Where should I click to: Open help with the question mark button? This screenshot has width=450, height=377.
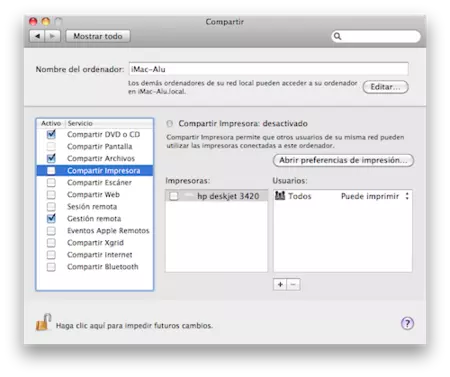(407, 323)
